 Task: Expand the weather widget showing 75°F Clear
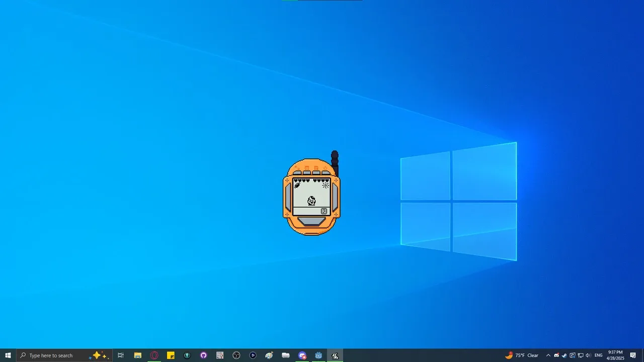523,355
